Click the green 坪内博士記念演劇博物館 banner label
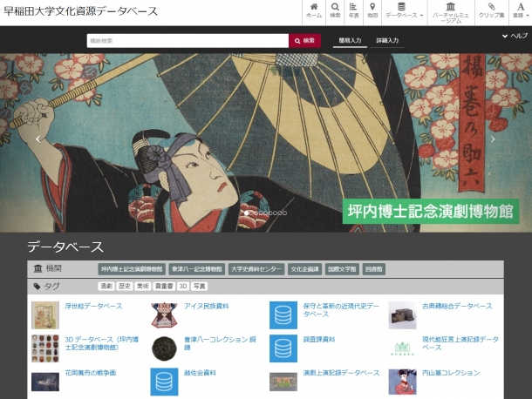 coord(431,211)
